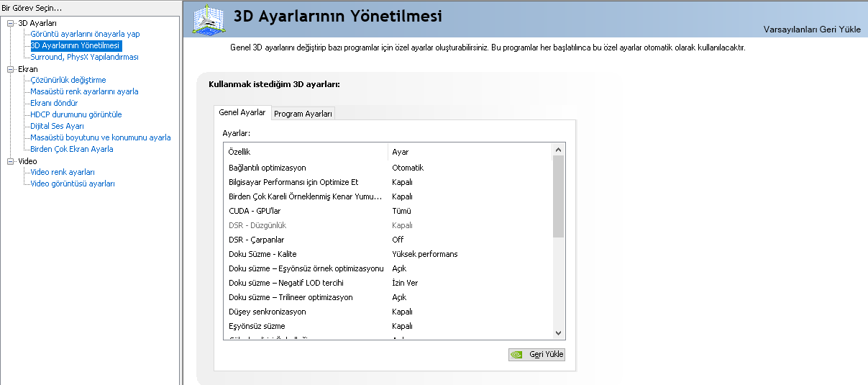Click Otomatik value for Bağlantılı optimizasyon

[x=408, y=168]
